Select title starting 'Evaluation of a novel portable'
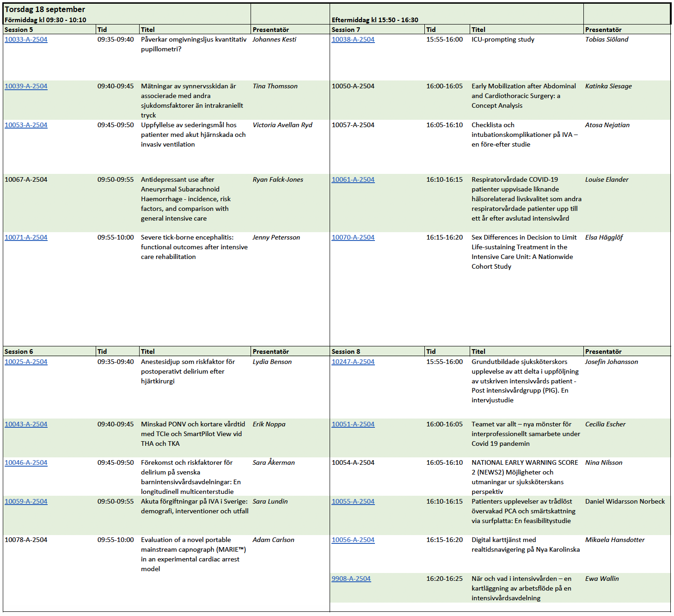This screenshot has width=674, height=616. coord(194,554)
